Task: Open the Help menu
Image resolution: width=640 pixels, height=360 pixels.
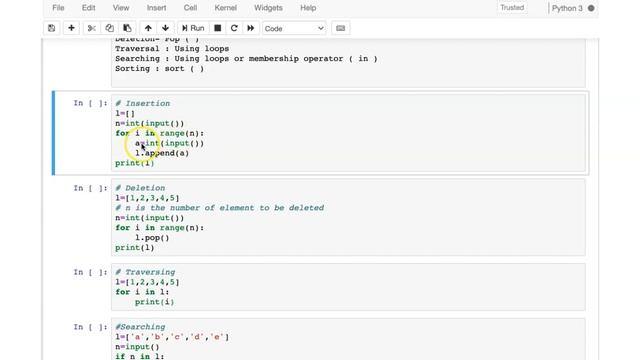Action: (308, 8)
